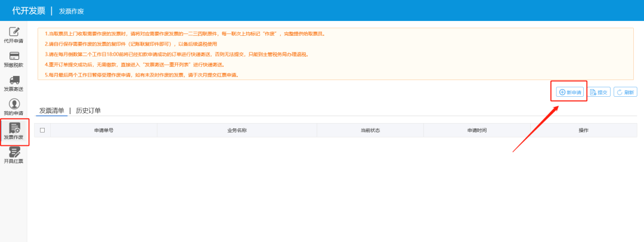Click the 申请时间 column header
Screen dimensions: 644x242
pos(476,130)
